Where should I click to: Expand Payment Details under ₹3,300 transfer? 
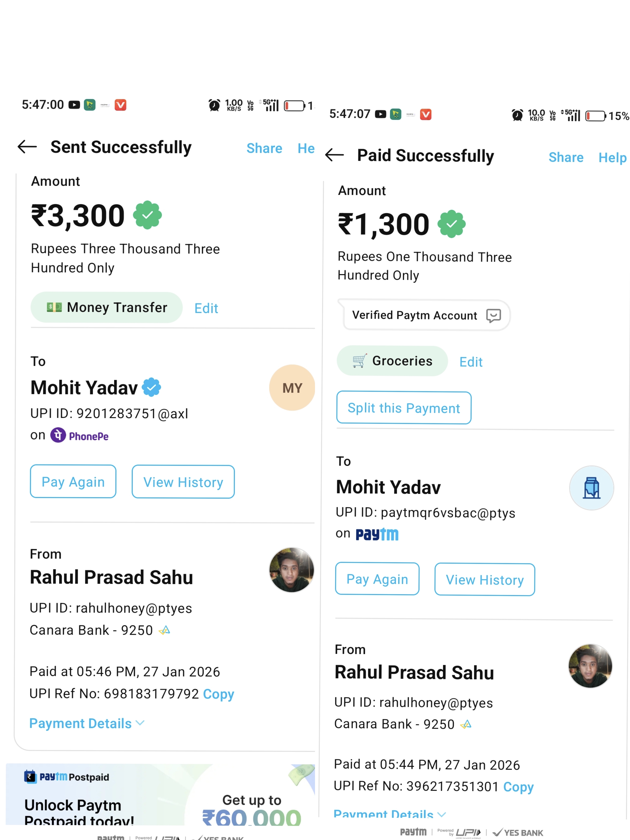(x=87, y=724)
